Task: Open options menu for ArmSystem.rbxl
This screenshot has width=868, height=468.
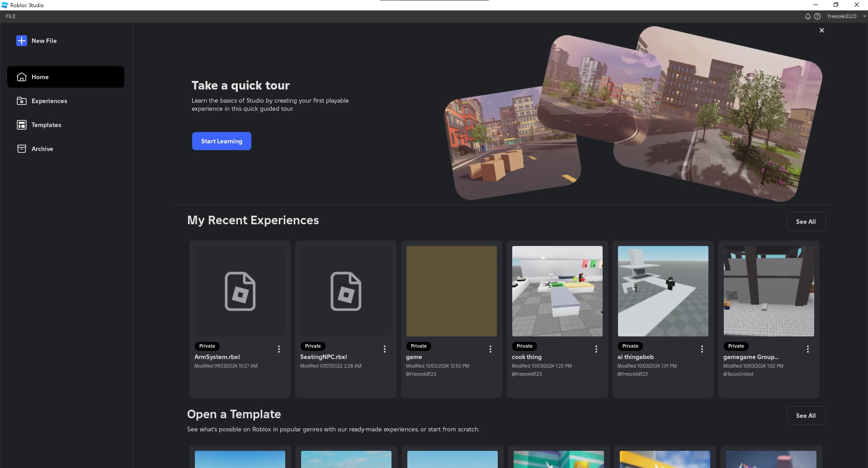Action: (x=279, y=349)
